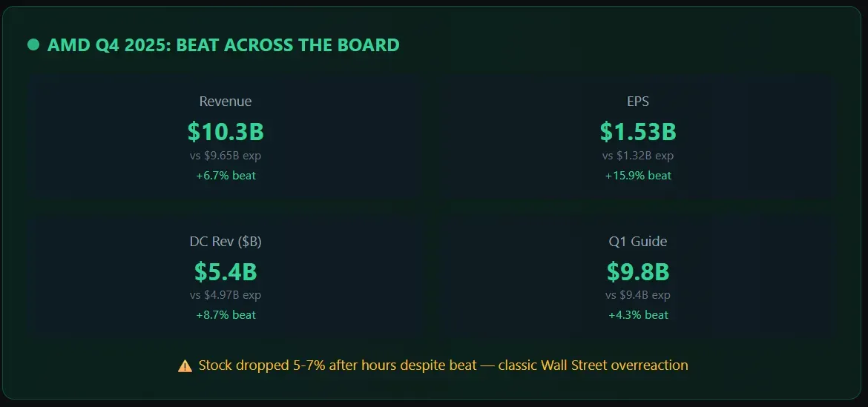The width and height of the screenshot is (868, 407).
Task: Click the $10.3B revenue figure
Action: tap(226, 132)
